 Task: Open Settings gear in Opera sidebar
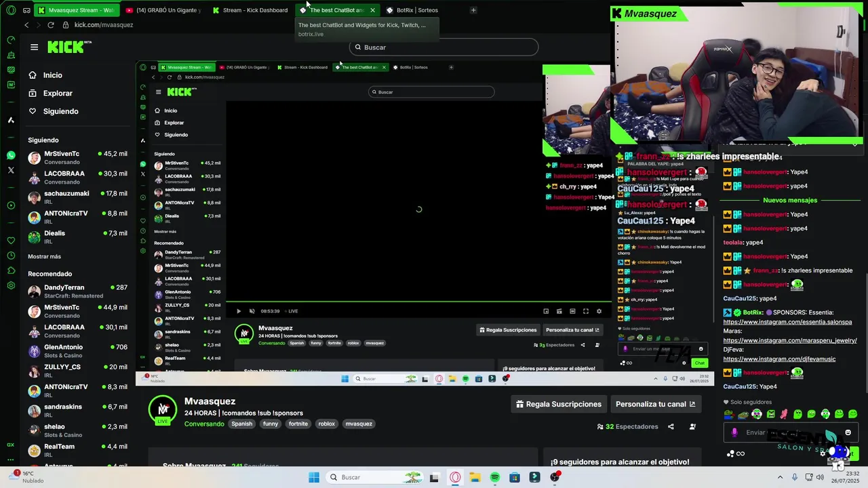(x=11, y=285)
